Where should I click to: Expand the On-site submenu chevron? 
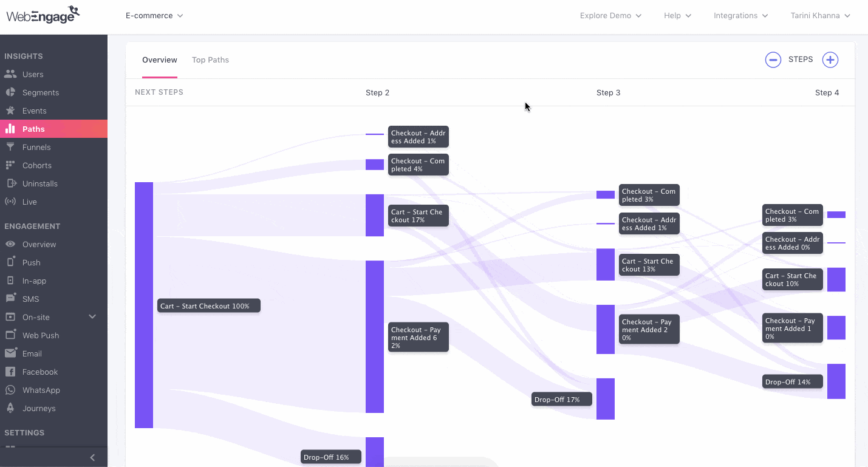92,316
